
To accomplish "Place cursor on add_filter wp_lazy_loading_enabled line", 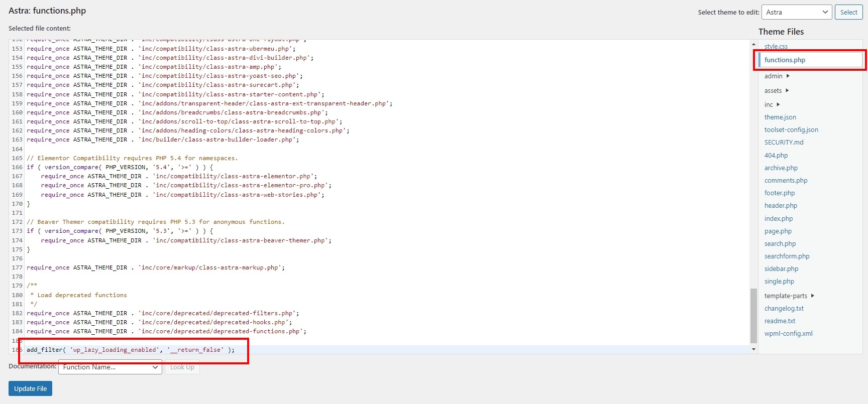I will 131,350.
